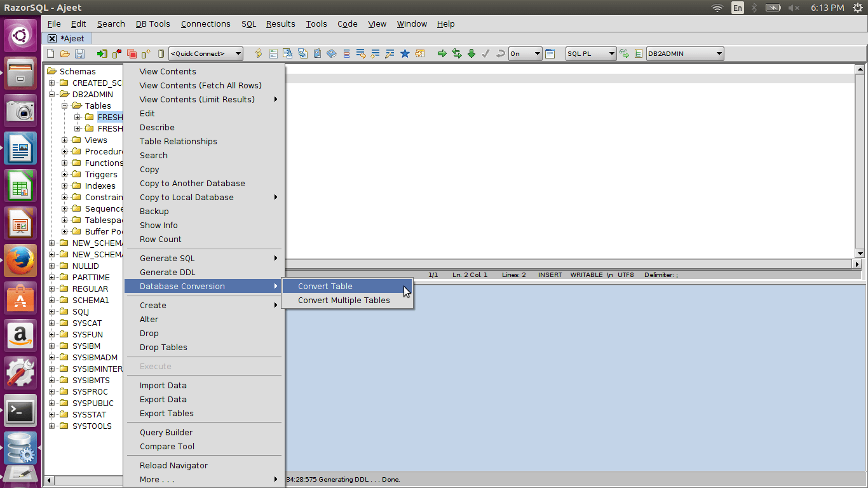This screenshot has height=488, width=868.
Task: Click the yellow lightning bolt toolbar icon
Action: [x=259, y=53]
